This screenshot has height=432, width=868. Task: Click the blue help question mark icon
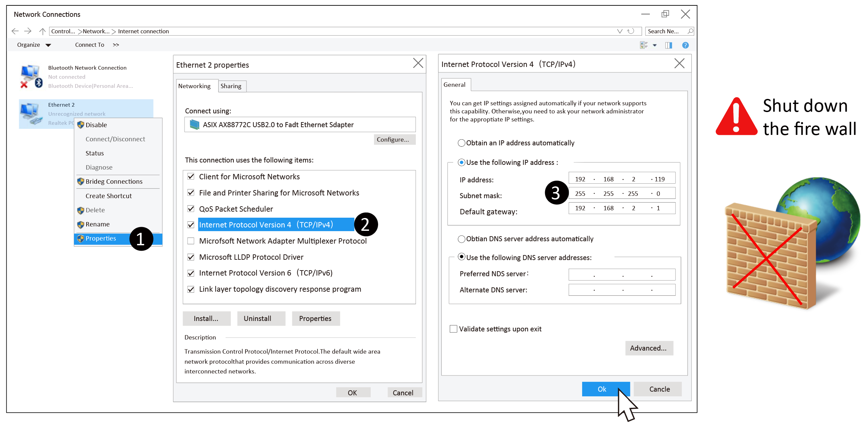pos(685,45)
